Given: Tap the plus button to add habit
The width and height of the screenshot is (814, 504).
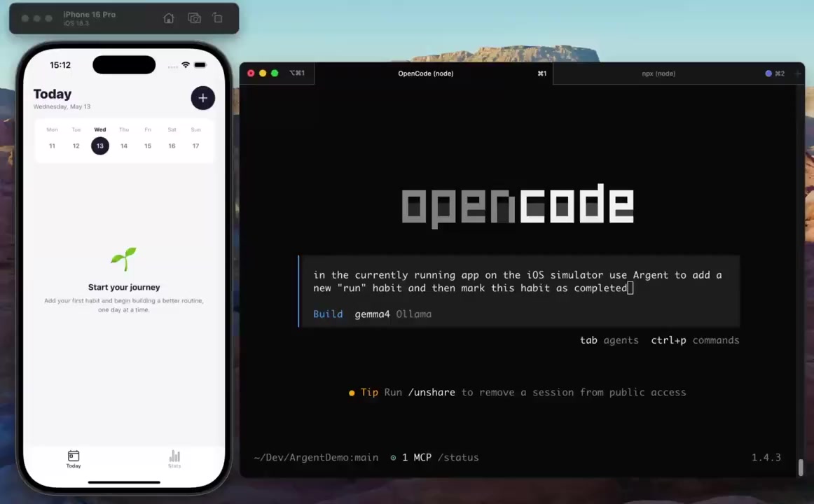Looking at the screenshot, I should point(202,98).
